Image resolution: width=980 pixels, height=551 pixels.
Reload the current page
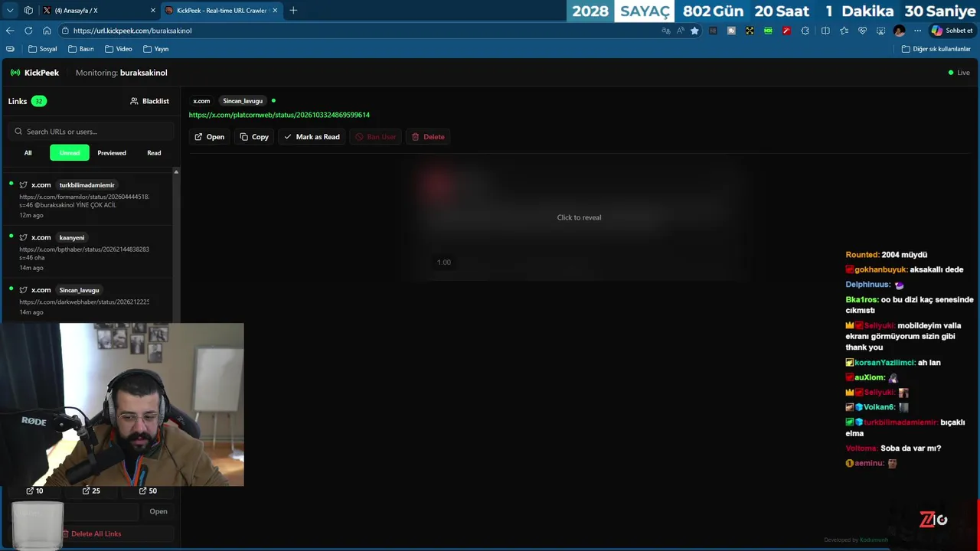click(x=28, y=31)
